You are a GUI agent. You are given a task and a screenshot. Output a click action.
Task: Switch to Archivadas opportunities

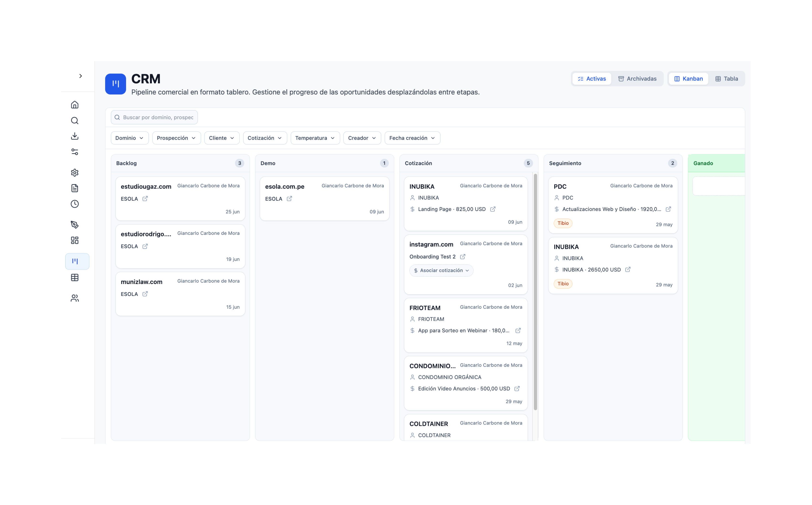pyautogui.click(x=637, y=79)
